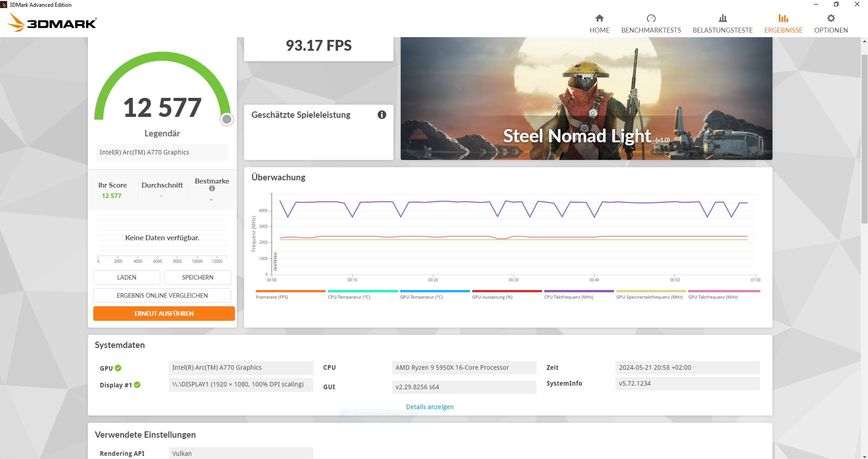Select the Ergebnisse tab
Image resolution: width=868 pixels, height=459 pixels.
(x=783, y=24)
